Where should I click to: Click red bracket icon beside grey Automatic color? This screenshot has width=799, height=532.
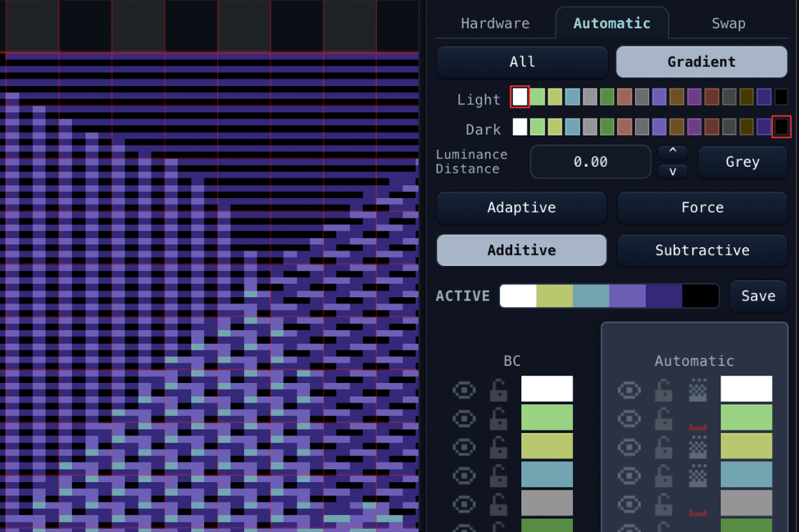tap(698, 511)
